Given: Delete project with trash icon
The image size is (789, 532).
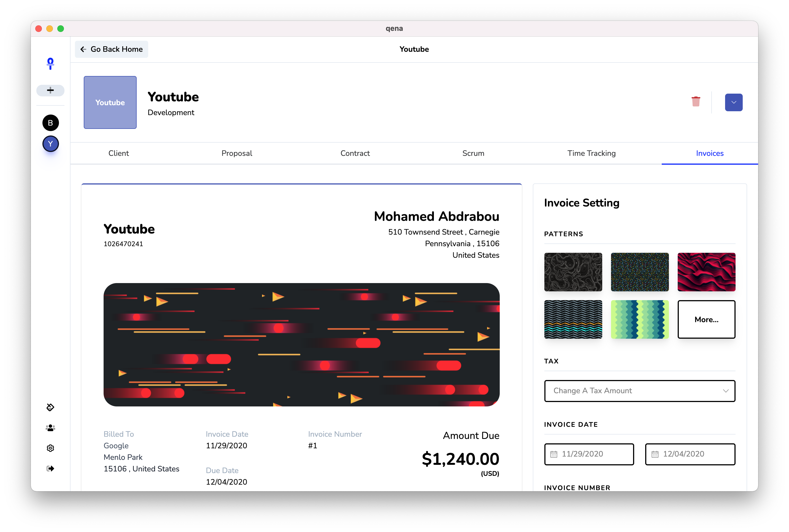Looking at the screenshot, I should point(696,102).
